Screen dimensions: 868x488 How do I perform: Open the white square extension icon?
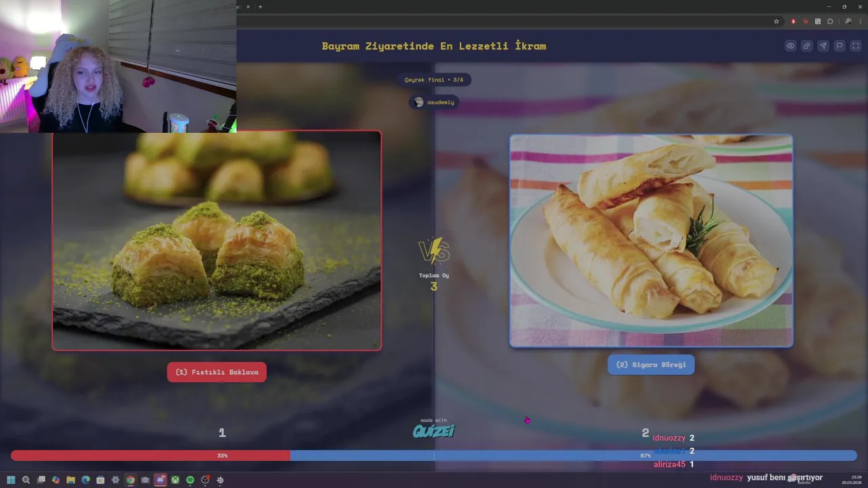pyautogui.click(x=818, y=21)
